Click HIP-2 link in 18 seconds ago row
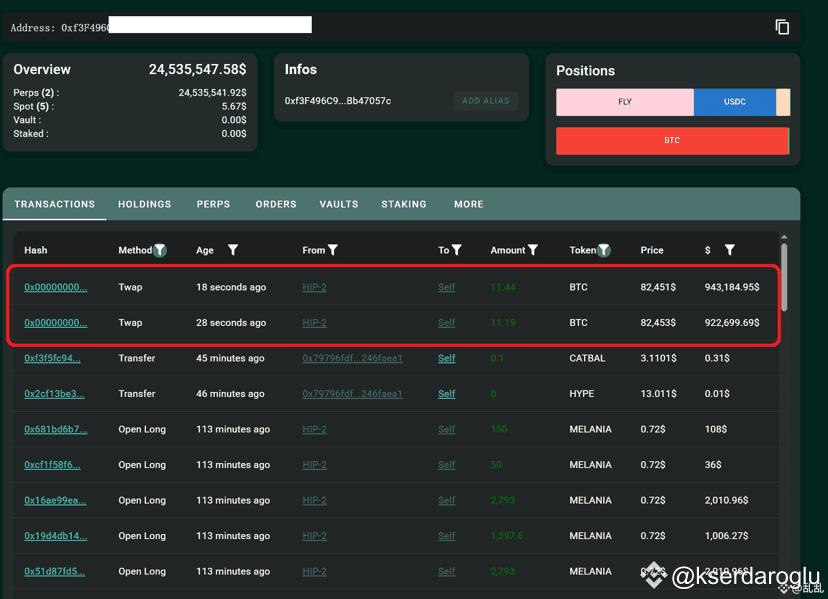This screenshot has width=828, height=599. (x=314, y=287)
